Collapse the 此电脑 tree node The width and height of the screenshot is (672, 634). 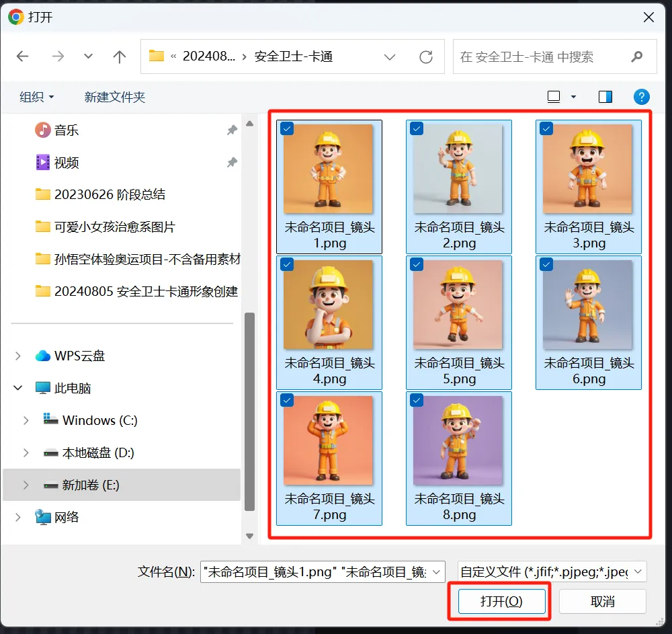[x=18, y=388]
